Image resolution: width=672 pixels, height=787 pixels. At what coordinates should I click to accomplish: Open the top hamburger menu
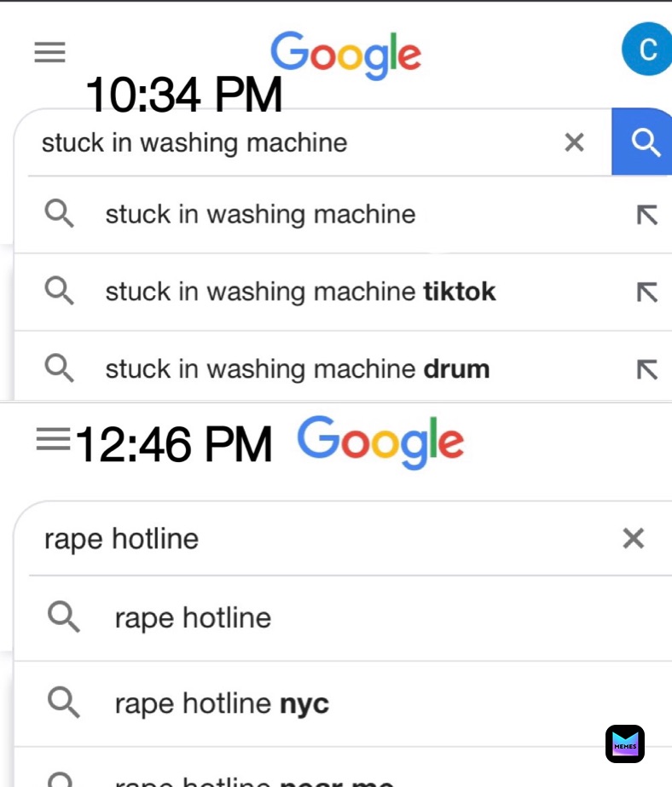pyautogui.click(x=49, y=52)
